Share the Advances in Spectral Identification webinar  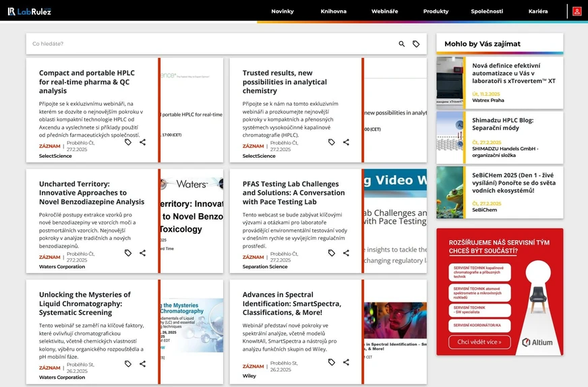[346, 362]
